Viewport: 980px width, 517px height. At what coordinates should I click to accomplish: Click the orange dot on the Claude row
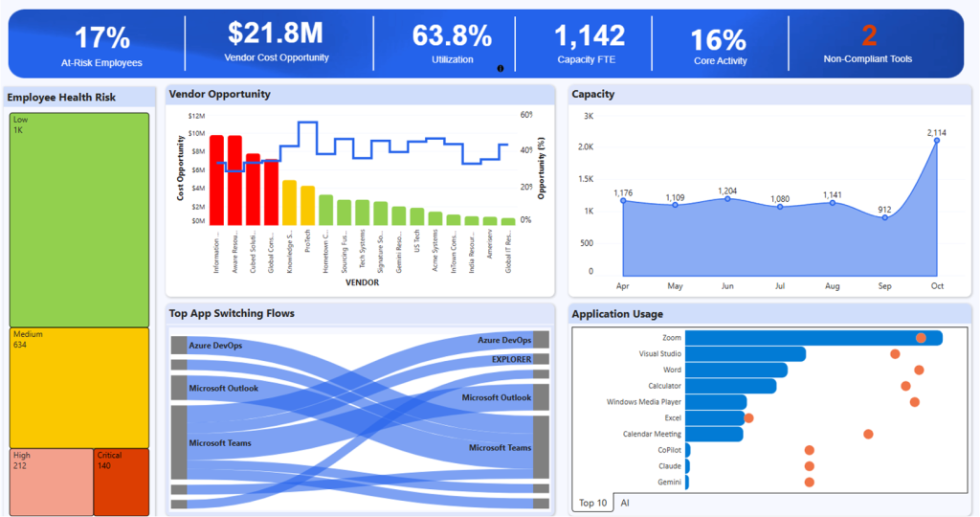[x=810, y=466]
